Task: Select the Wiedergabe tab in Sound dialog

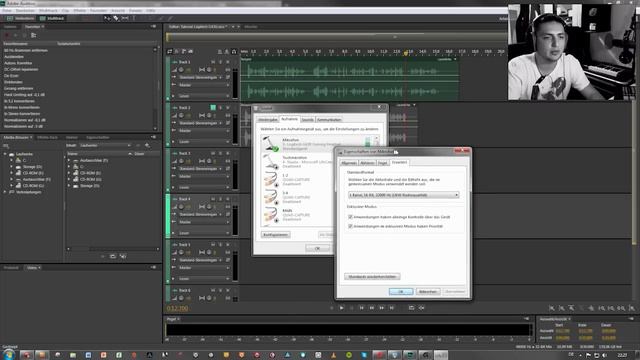Action: (x=267, y=120)
